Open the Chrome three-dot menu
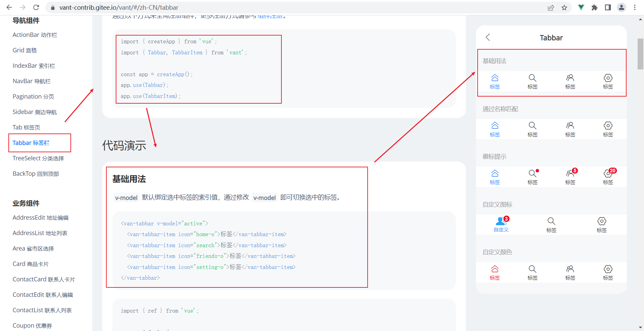 point(635,7)
